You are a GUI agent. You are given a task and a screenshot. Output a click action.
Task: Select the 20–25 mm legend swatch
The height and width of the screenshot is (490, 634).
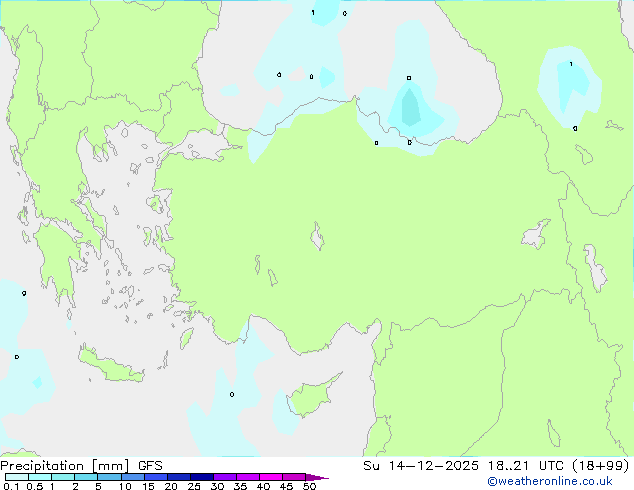point(179,477)
